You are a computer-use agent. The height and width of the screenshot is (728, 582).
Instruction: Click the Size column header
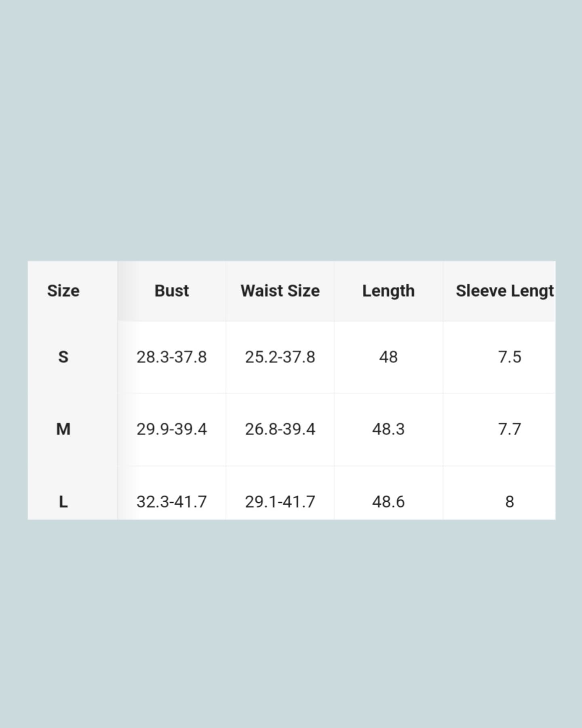click(x=63, y=291)
